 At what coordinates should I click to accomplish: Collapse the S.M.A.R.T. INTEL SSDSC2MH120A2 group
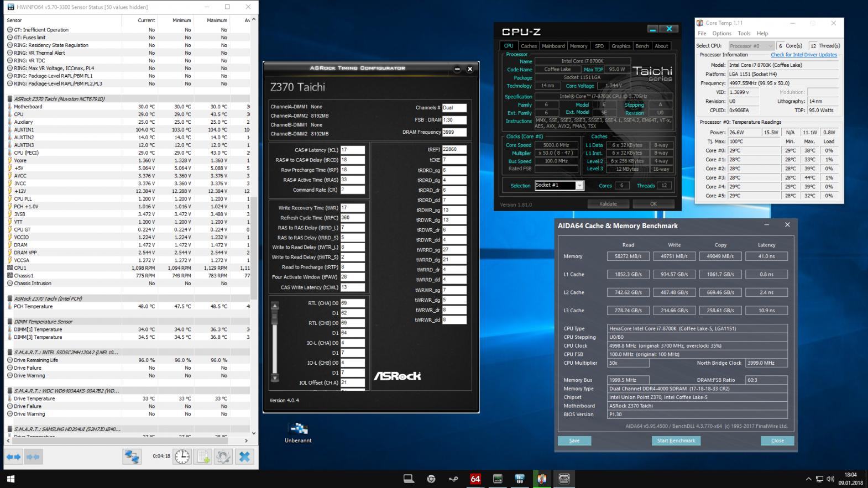coord(10,352)
